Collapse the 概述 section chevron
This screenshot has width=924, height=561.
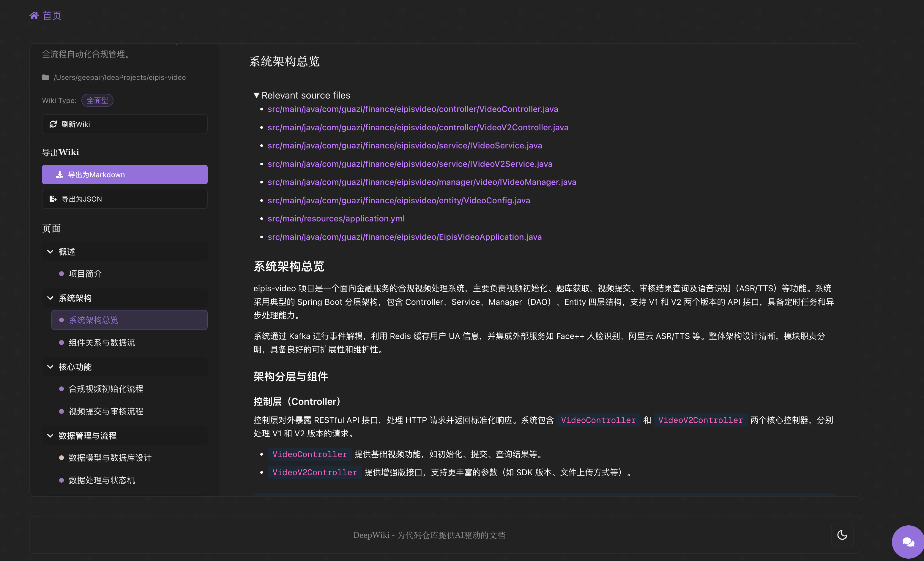coord(50,252)
